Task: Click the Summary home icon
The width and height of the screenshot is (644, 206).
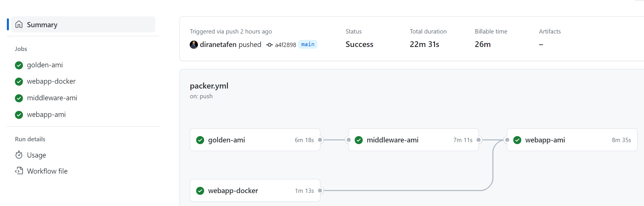Action: (x=19, y=24)
